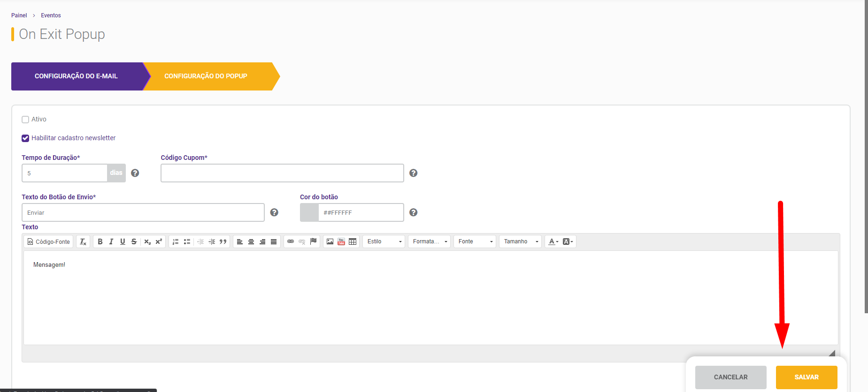
Task: Align text to the left
Action: (240, 241)
